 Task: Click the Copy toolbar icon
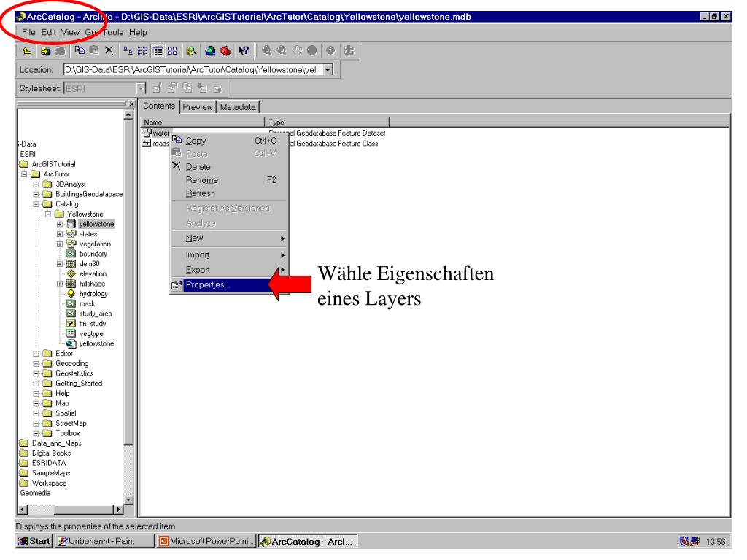pos(80,50)
